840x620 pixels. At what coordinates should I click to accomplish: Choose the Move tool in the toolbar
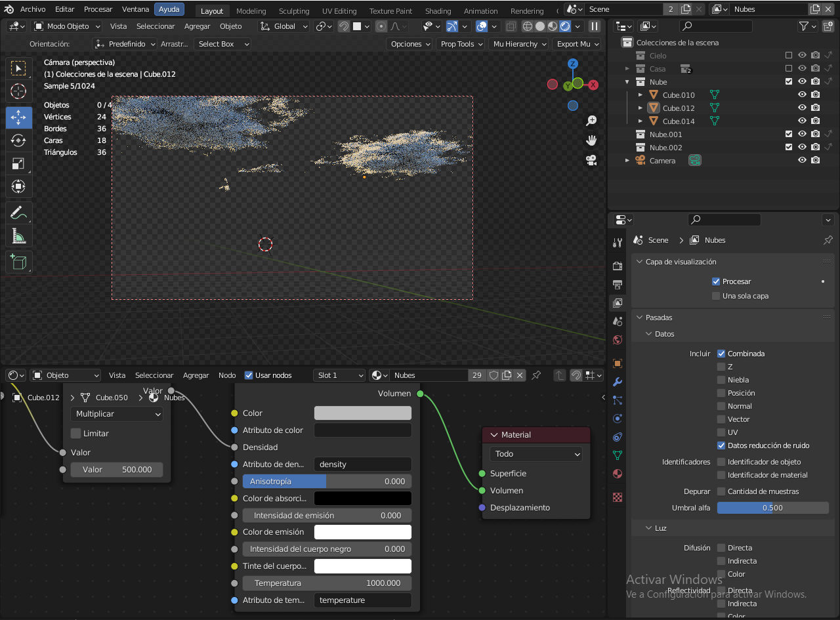[x=19, y=117]
